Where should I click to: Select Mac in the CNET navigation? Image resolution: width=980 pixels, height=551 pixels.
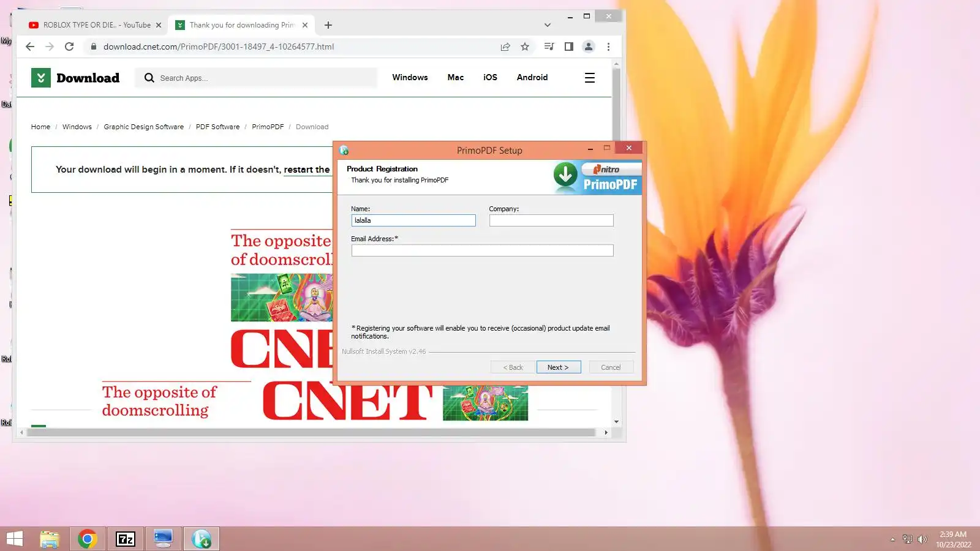pyautogui.click(x=456, y=78)
